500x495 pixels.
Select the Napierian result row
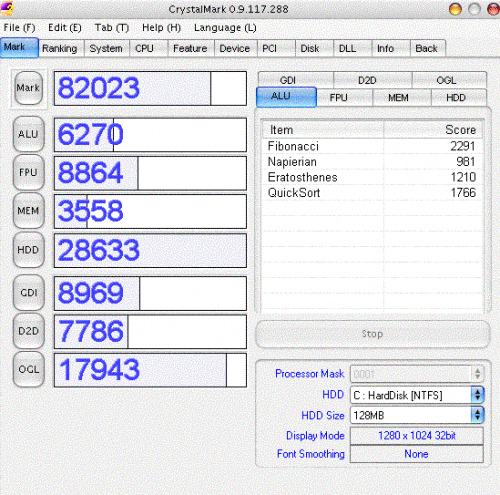pos(372,162)
